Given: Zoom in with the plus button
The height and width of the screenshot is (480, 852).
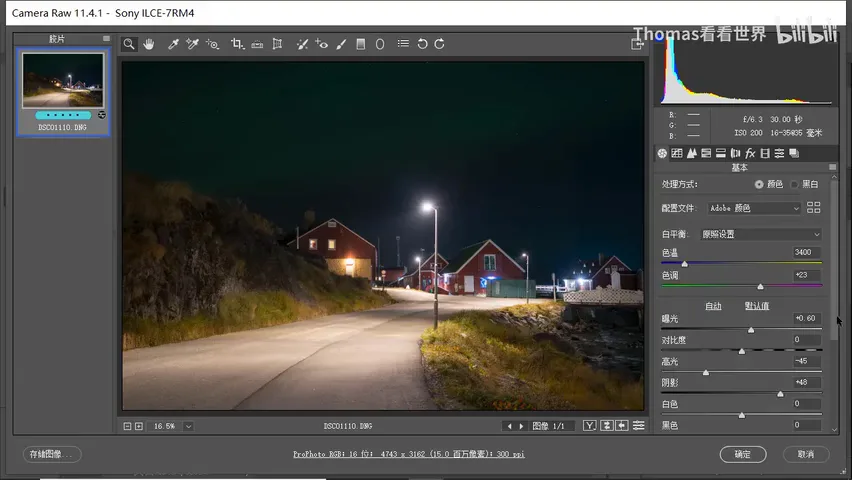Looking at the screenshot, I should pos(139,426).
